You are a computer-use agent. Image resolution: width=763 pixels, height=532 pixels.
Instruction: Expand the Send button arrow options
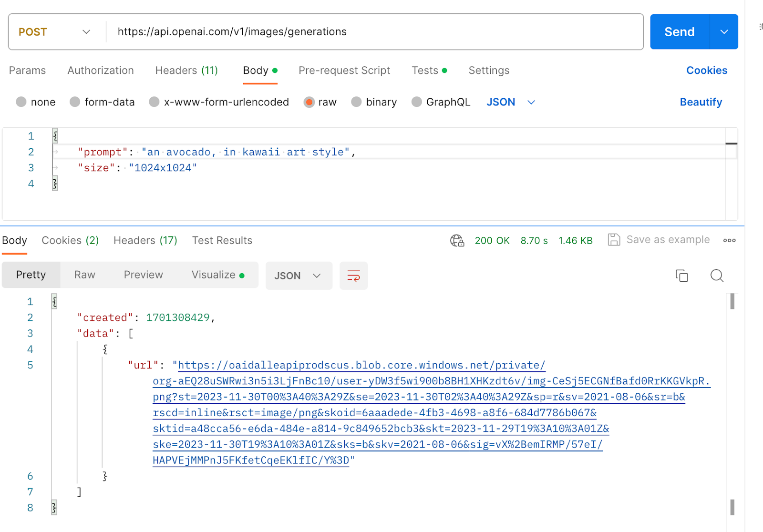[x=724, y=32]
